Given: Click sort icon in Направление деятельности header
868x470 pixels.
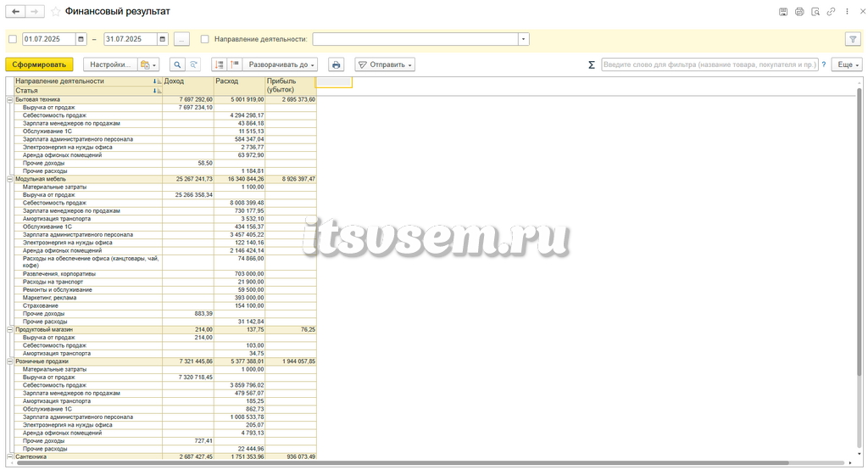Looking at the screenshot, I should [157, 81].
